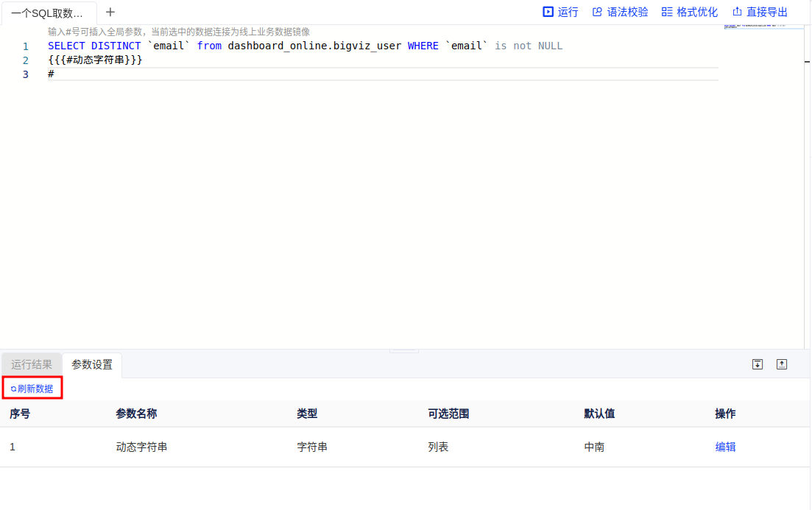
Task: Click the editor's vertical scrollbar track
Action: coord(807,184)
